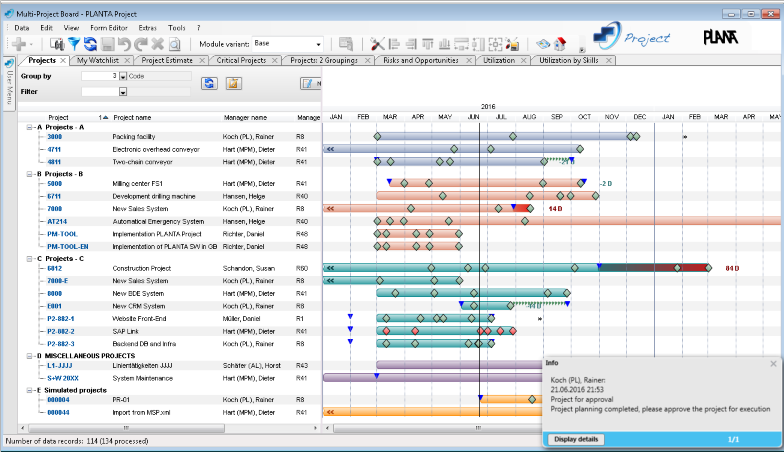This screenshot has width=784, height=452.
Task: Select the red 84 D delay label
Action: click(x=732, y=268)
